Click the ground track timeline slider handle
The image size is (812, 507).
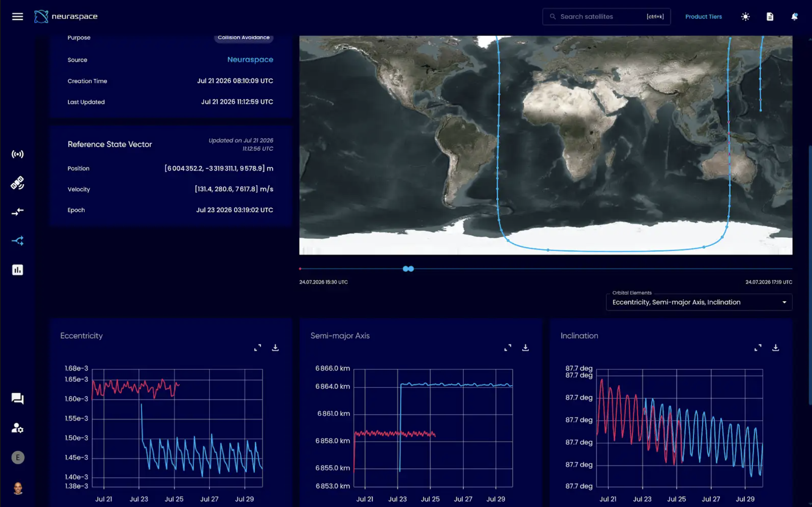(x=408, y=269)
